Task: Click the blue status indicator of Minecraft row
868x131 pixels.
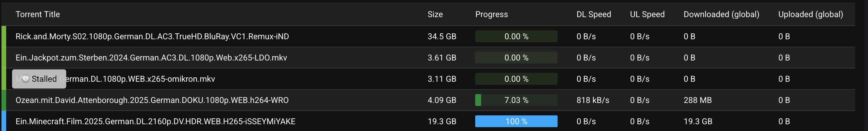Action: tap(4, 121)
